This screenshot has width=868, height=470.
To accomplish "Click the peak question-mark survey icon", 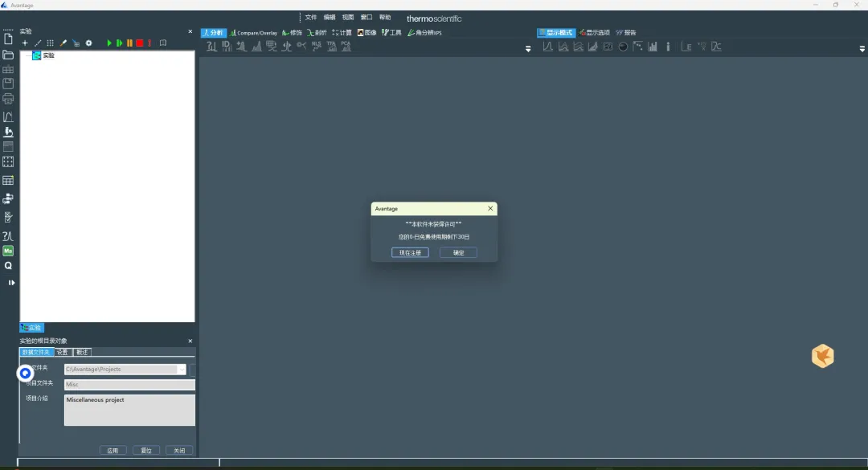I will point(211,47).
